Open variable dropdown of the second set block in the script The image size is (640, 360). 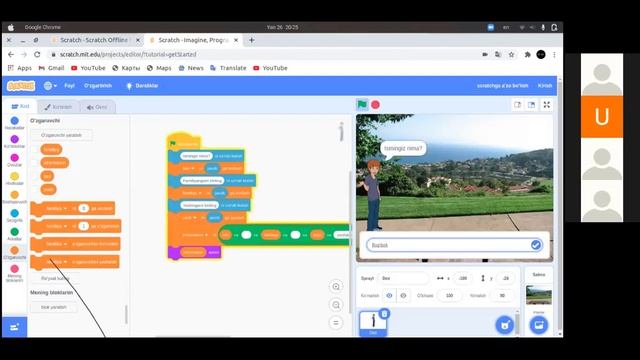pos(192,193)
